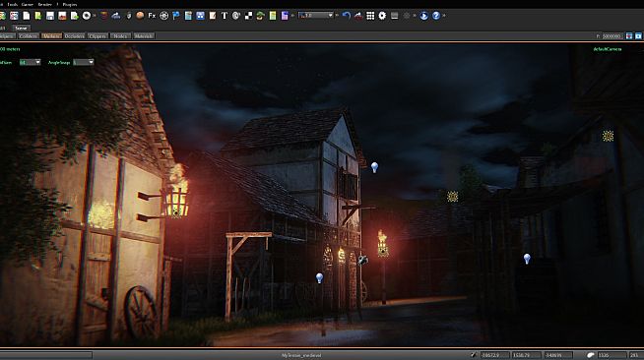The width and height of the screenshot is (644, 360).
Task: Select the particle emitter icon above treetop
Action: tap(453, 197)
